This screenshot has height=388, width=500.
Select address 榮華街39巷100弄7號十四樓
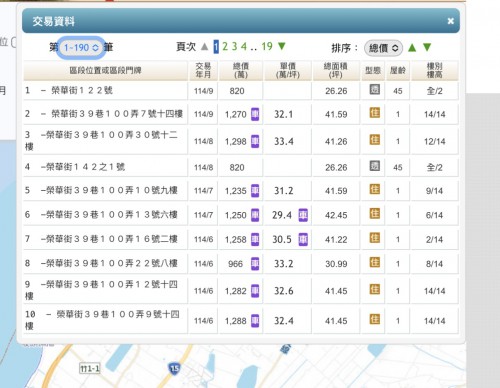pos(117,114)
